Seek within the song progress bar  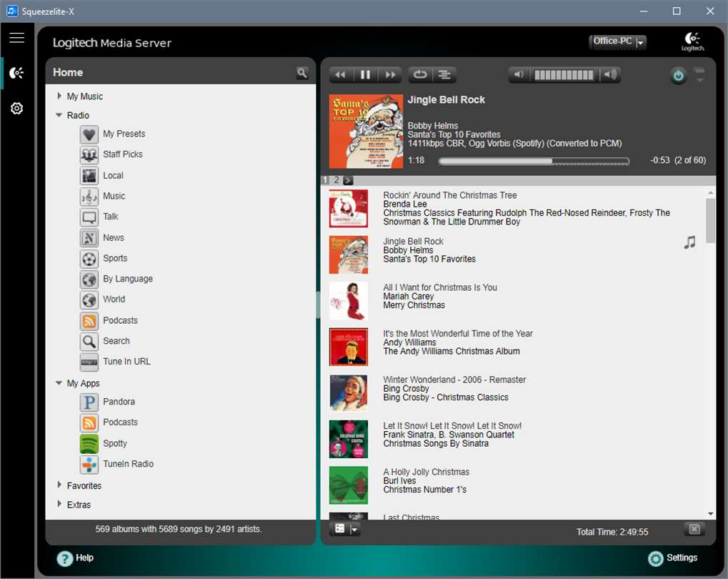click(x=534, y=162)
